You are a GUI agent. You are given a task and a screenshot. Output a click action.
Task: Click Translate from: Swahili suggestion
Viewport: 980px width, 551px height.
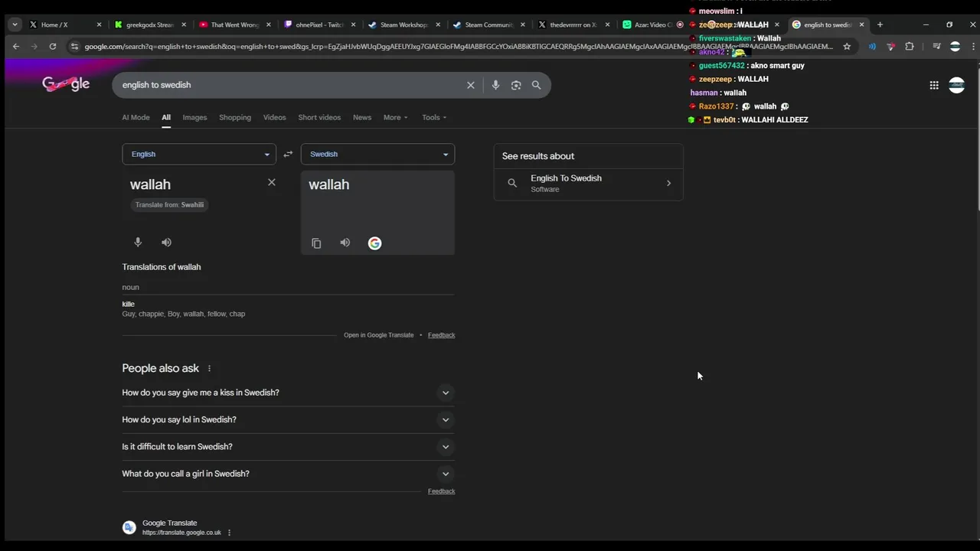169,204
